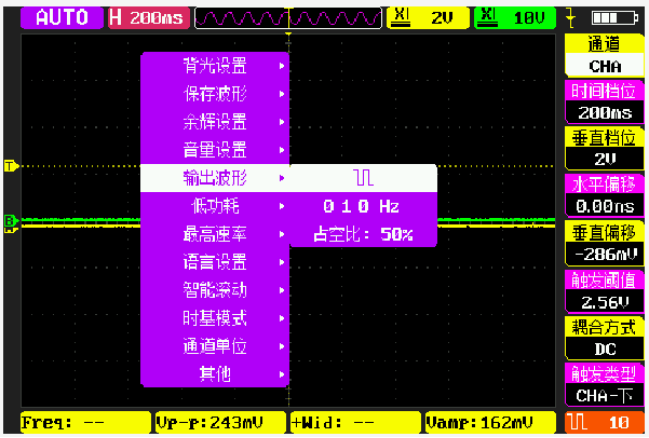The height and width of the screenshot is (438, 649).
Task: Toggle 触发类型 CHA-下 trigger type
Action: (x=604, y=385)
